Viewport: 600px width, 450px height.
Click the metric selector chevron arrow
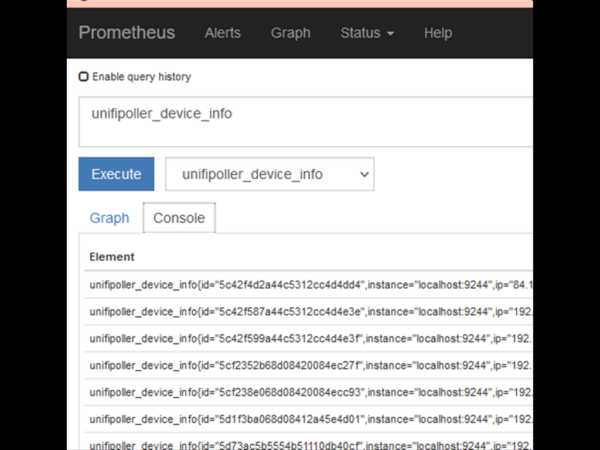[x=364, y=174]
